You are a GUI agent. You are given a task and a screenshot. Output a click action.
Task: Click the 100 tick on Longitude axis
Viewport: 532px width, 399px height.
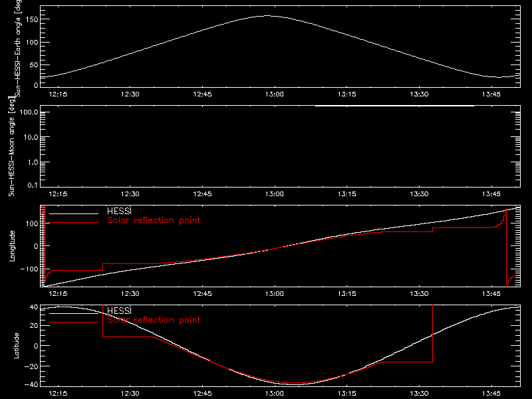[x=32, y=223]
